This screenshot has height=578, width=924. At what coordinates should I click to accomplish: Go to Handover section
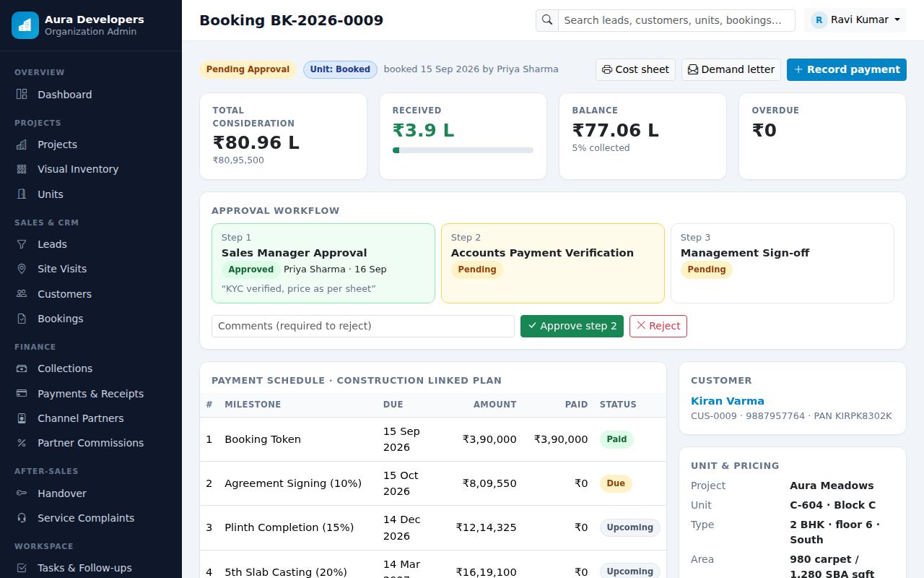[91, 493]
